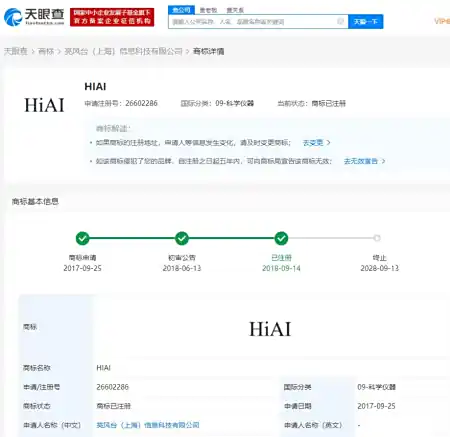Select the 查公司 search tab
This screenshot has width=450, height=437.
coord(181,10)
